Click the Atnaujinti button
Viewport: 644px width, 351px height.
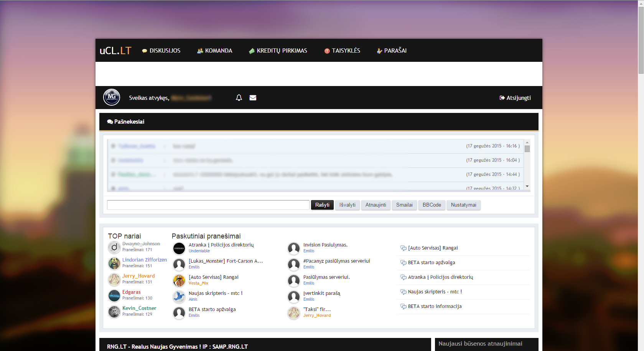(376, 205)
